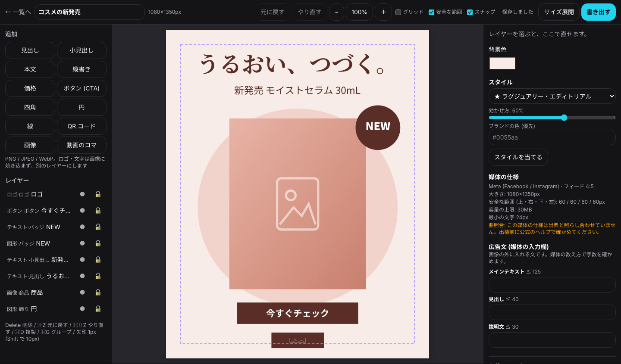Click the やり直す redo button
621x364 pixels.
coord(310,12)
